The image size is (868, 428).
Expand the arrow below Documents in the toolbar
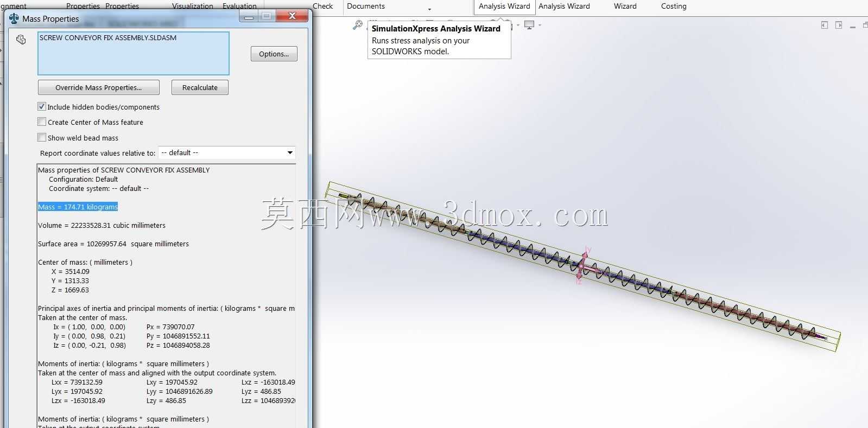tap(429, 10)
